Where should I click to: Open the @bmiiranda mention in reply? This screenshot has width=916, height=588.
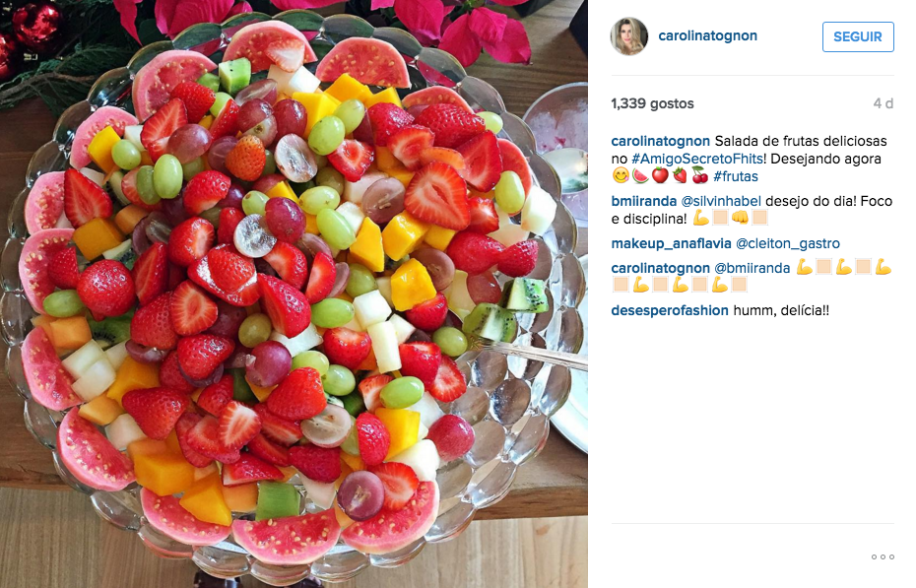click(x=752, y=268)
